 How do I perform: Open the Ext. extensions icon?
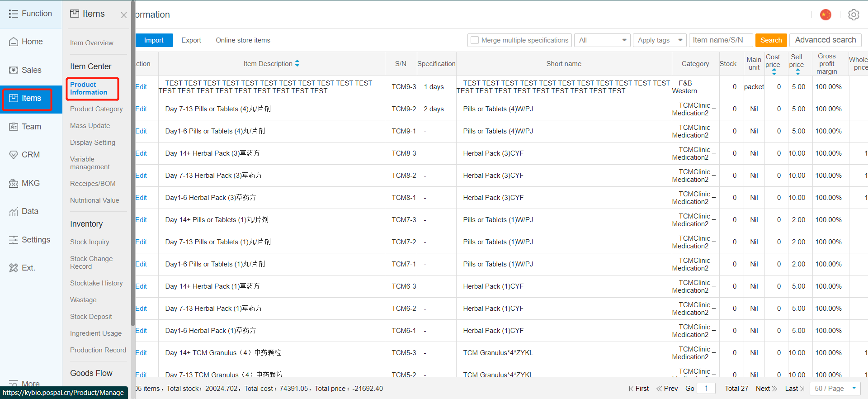point(14,268)
